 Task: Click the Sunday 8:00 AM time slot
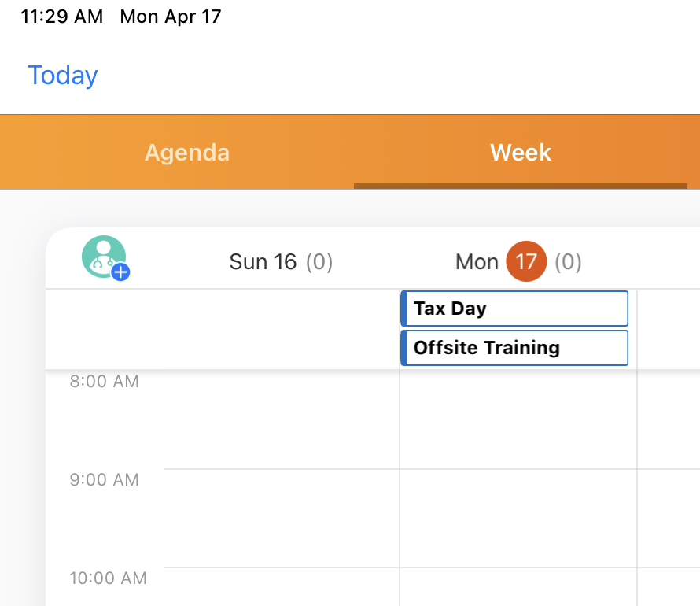coord(282,421)
